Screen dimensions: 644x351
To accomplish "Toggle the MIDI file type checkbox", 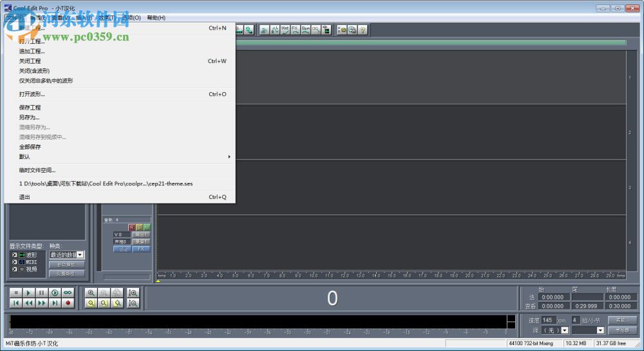I will (14, 262).
